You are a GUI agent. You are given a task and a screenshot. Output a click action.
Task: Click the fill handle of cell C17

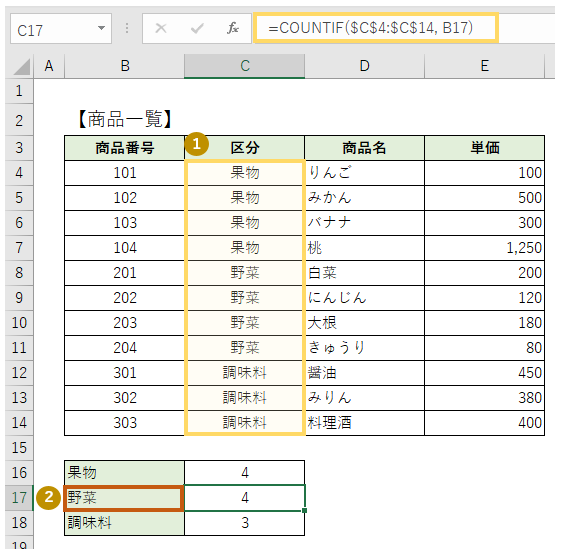[304, 510]
